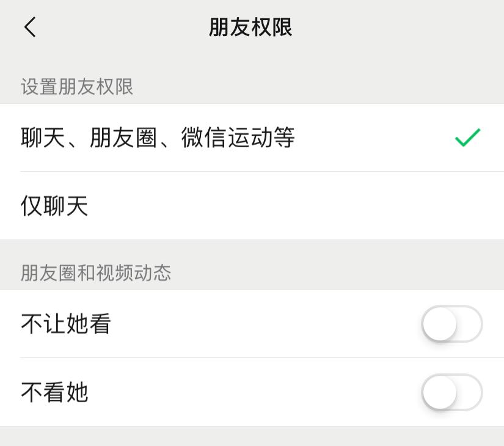Tap the left-pointing arrow in the header
Image resolution: width=504 pixels, height=446 pixels.
pyautogui.click(x=29, y=27)
